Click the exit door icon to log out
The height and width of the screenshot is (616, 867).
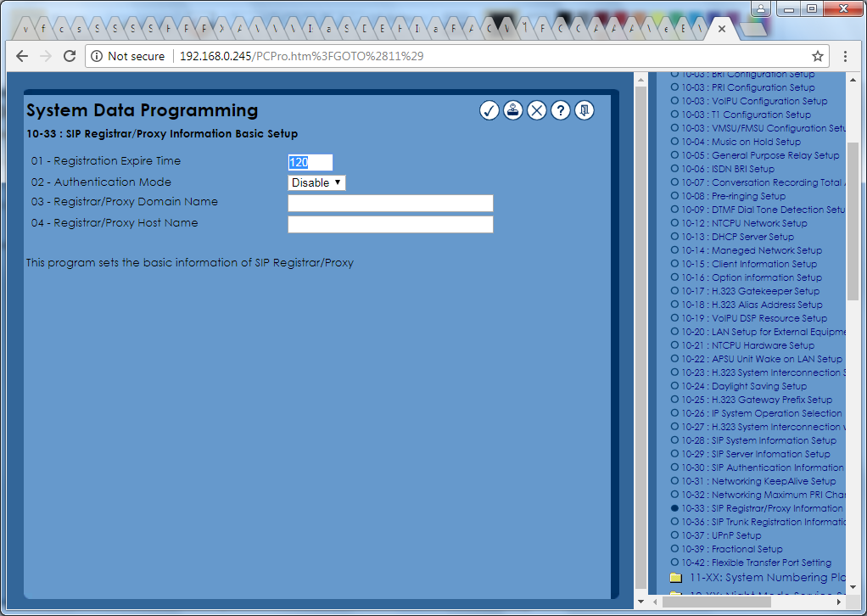point(584,110)
